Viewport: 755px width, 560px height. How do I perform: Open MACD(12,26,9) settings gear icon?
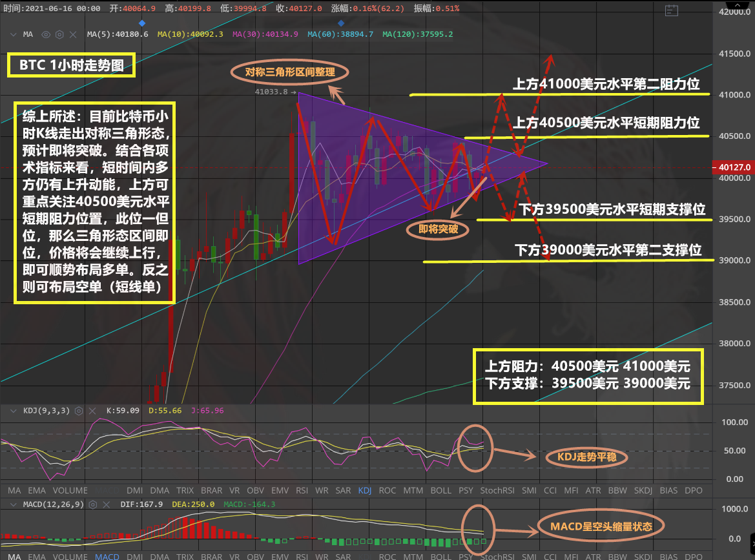tap(93, 504)
